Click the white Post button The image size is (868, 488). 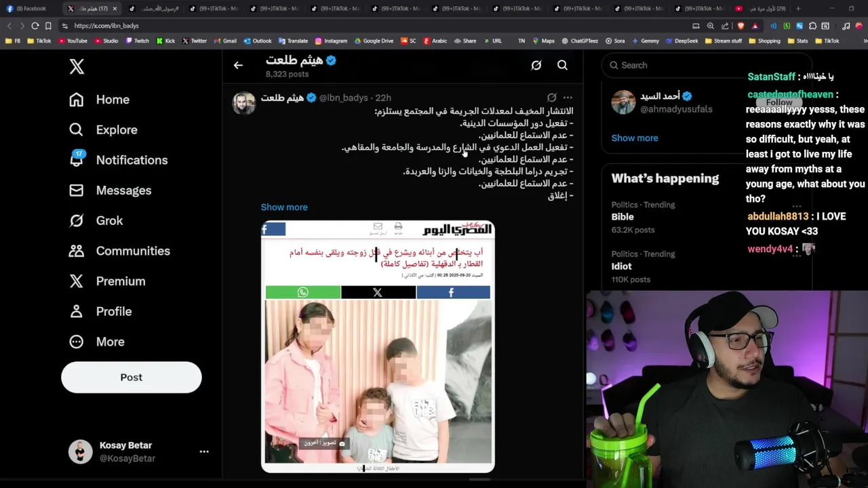[x=132, y=378]
